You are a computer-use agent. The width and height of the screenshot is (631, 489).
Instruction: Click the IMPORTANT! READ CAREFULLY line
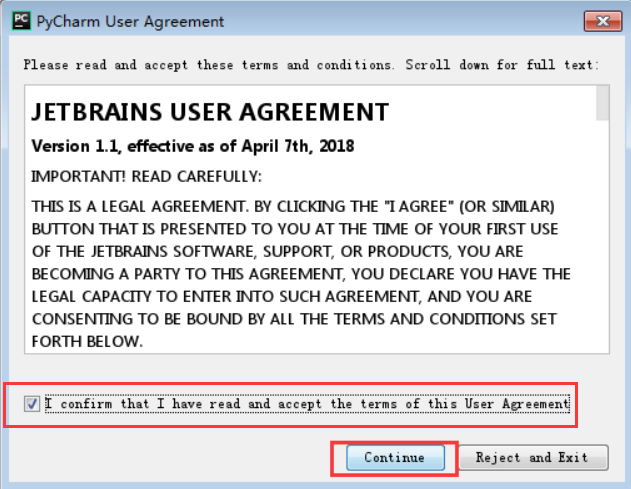click(x=146, y=176)
